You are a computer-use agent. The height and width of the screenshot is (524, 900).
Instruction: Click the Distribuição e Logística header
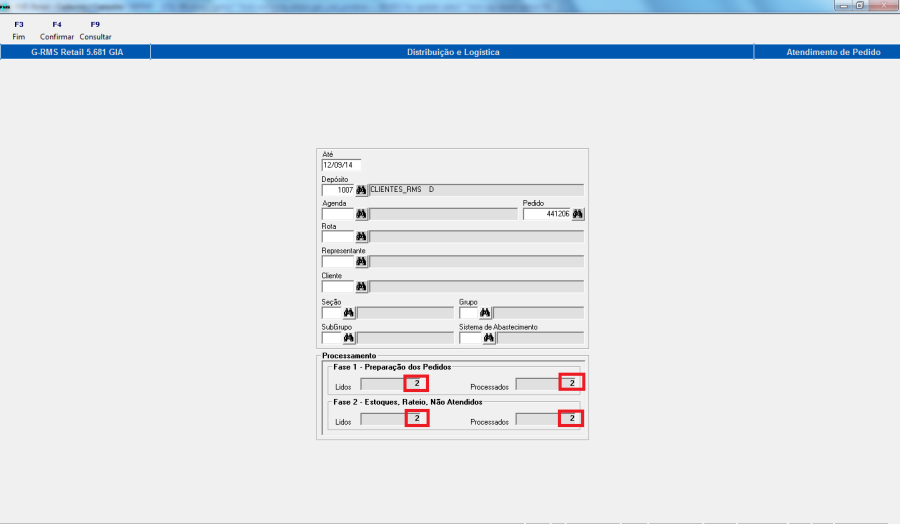453,52
